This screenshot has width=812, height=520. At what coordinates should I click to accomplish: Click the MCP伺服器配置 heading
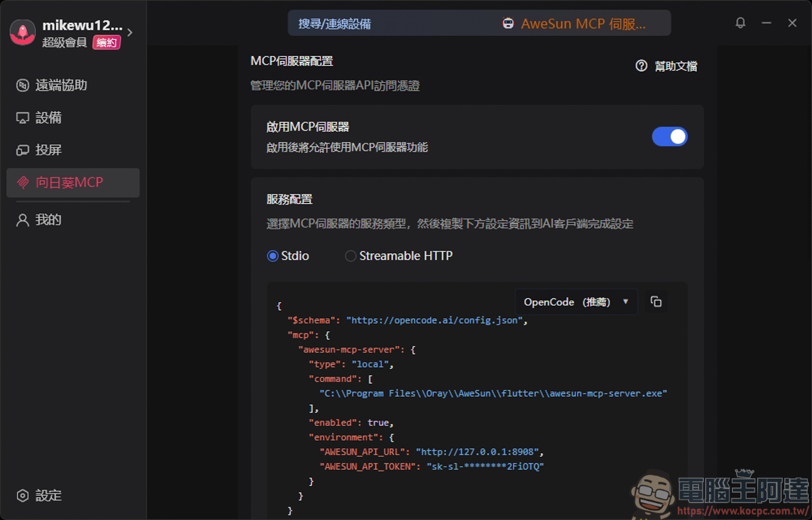292,61
